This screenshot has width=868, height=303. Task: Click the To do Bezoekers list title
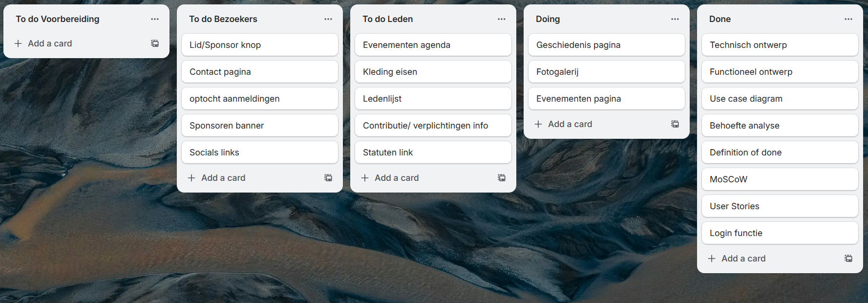pos(223,19)
